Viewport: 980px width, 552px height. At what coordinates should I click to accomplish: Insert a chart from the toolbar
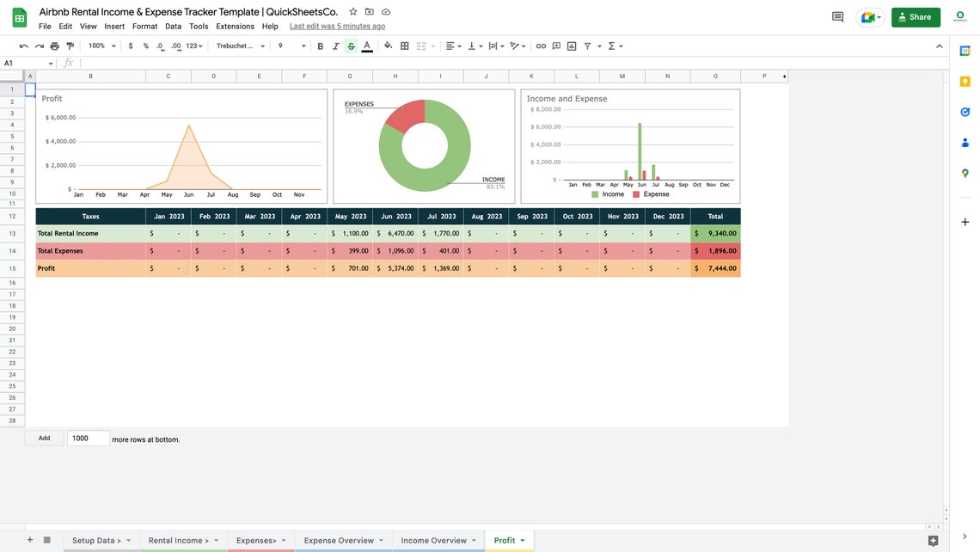[571, 45]
